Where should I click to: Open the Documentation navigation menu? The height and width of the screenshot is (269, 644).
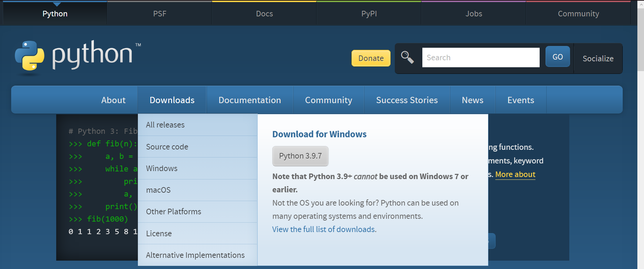250,100
